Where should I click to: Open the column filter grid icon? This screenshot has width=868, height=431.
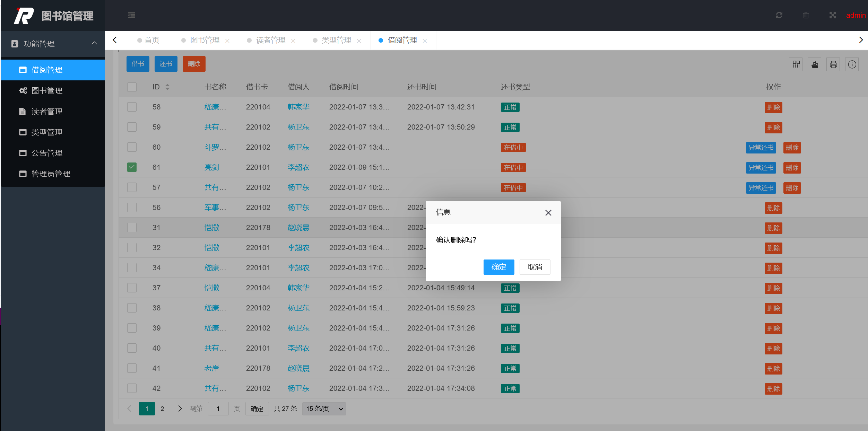(796, 64)
